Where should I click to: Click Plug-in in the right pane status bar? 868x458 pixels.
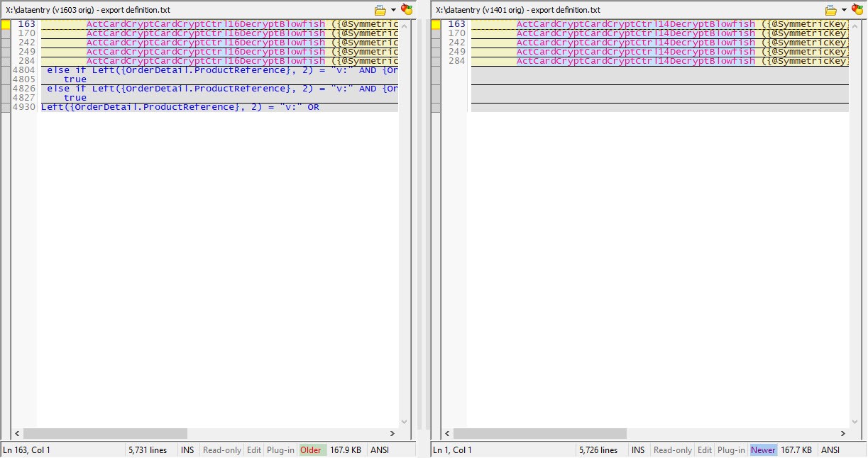pos(731,450)
